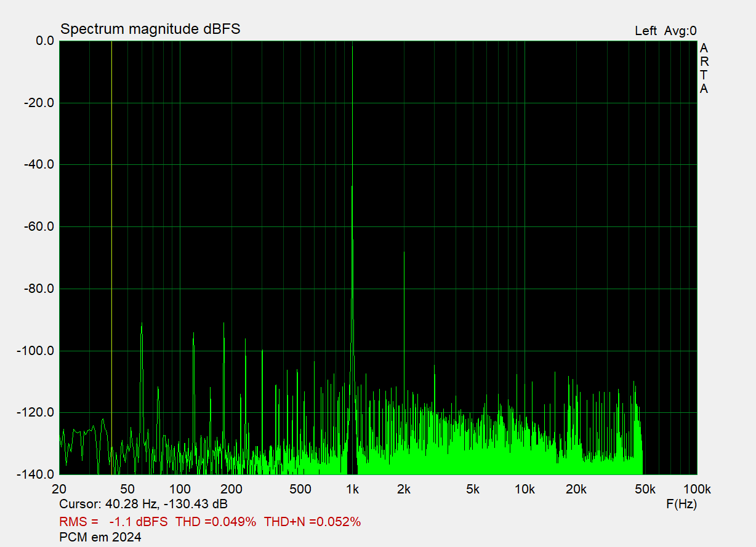Viewport: 756px width, 547px height.
Task: Click the '1k' frequency axis label
Action: (352, 490)
